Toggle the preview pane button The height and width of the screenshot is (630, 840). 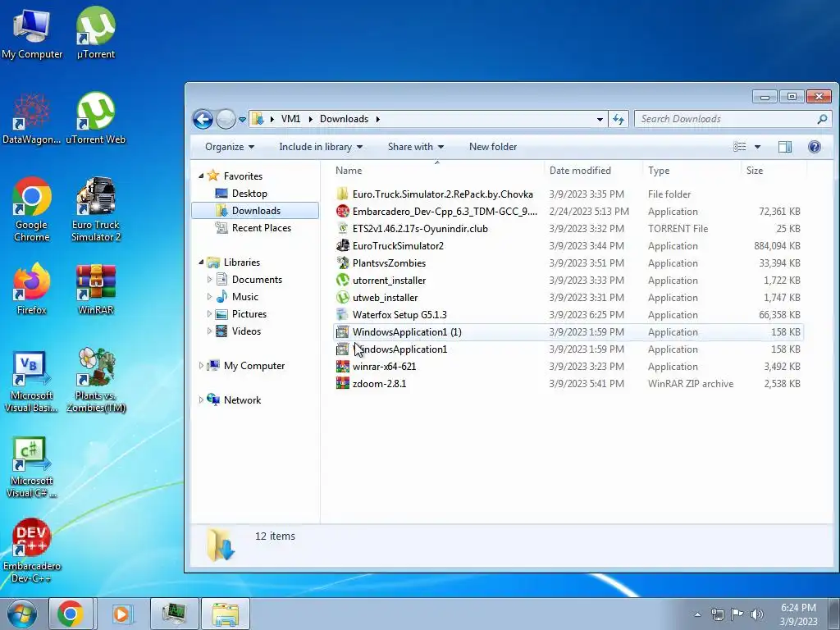[785, 147]
